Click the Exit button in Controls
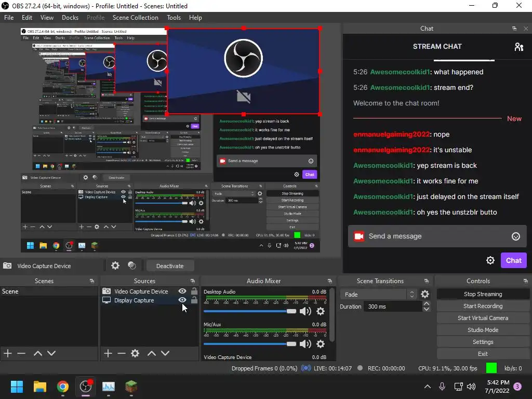532x399 pixels. click(x=483, y=354)
